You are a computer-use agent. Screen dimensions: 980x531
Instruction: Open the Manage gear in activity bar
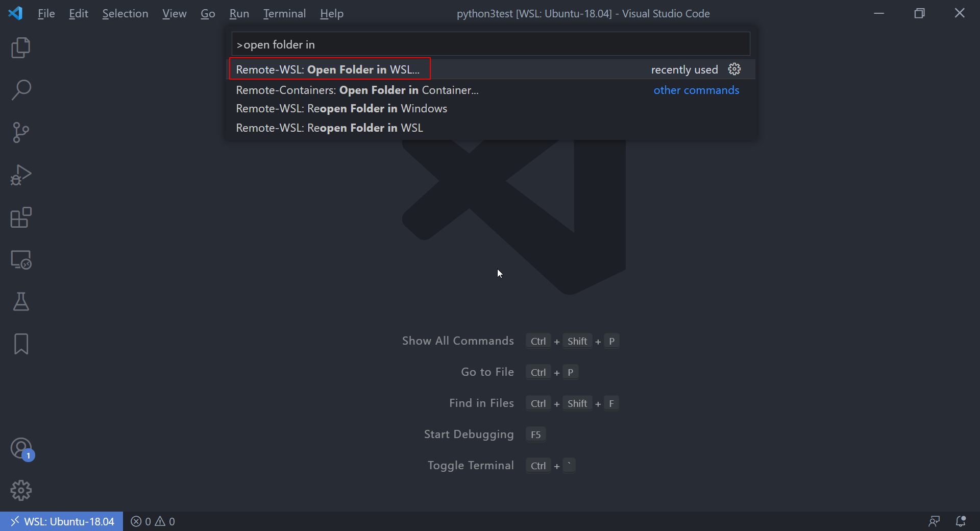[21, 491]
